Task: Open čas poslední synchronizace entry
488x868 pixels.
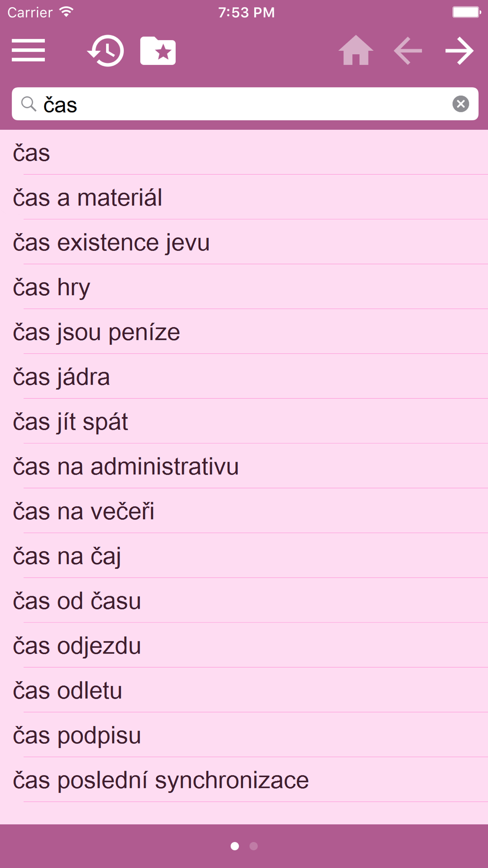Action: coord(244,780)
